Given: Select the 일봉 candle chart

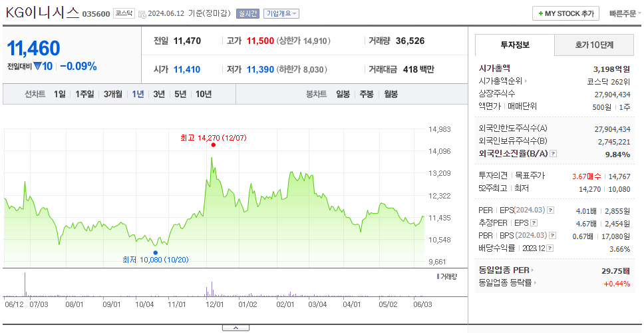Looking at the screenshot, I should (343, 94).
